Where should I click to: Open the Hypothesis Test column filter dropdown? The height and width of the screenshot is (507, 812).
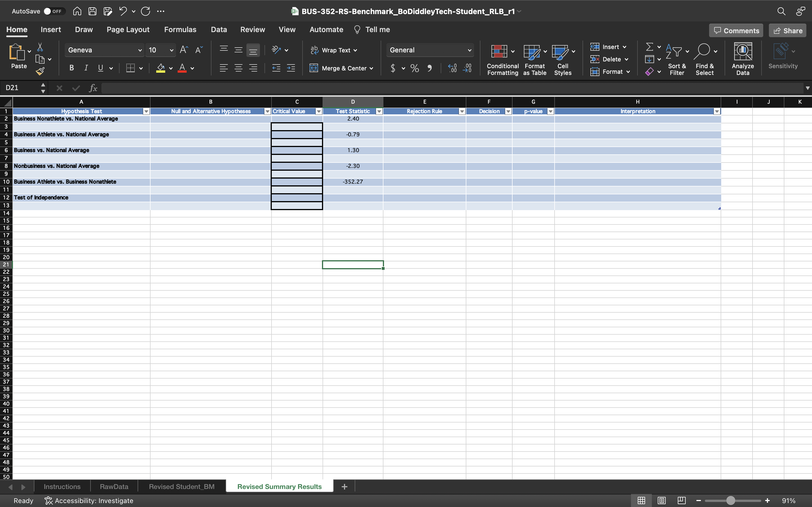tap(146, 111)
